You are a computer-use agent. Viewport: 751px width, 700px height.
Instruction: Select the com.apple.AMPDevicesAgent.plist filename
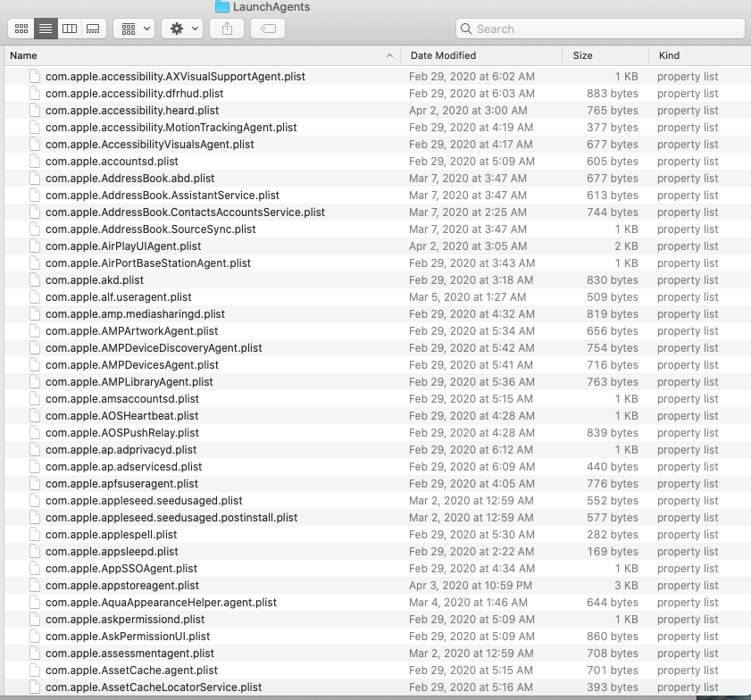(131, 365)
